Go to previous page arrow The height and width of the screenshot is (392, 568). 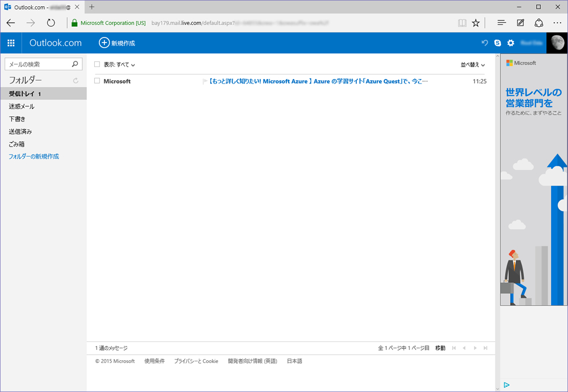point(464,348)
